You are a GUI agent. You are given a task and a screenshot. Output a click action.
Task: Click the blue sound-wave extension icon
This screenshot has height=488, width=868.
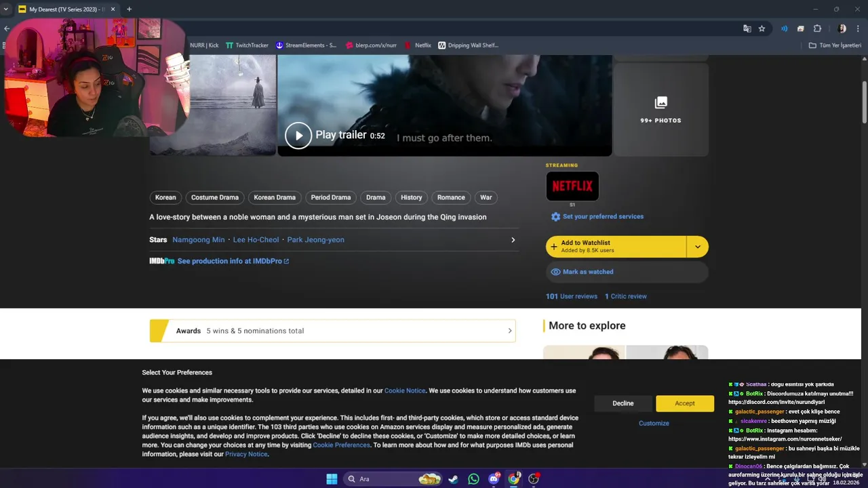tap(784, 28)
